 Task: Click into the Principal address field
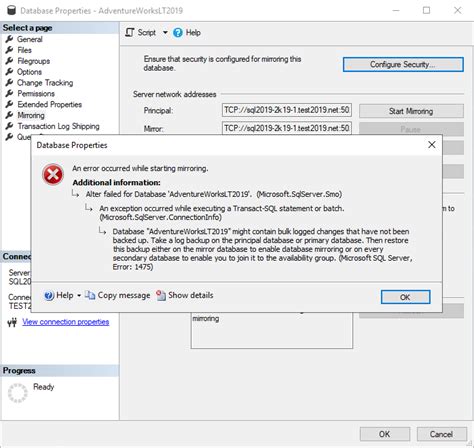[287, 110]
